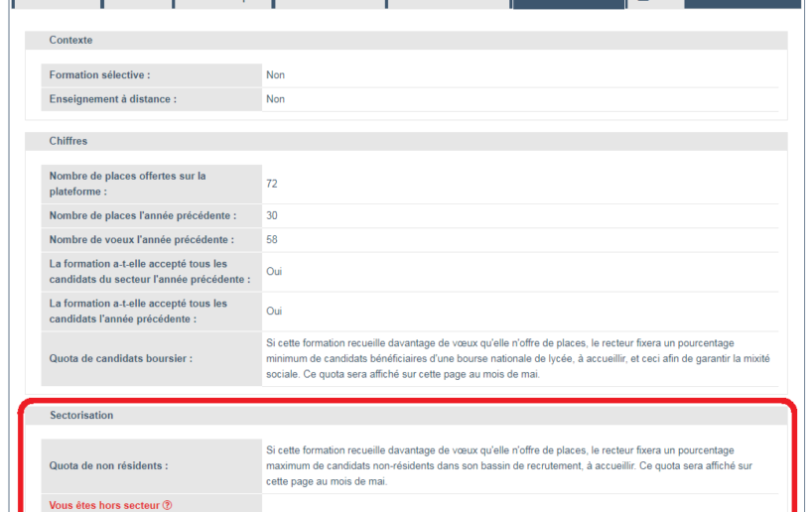
Task: Click the scholarship quota description paragraph
Action: tap(517, 358)
